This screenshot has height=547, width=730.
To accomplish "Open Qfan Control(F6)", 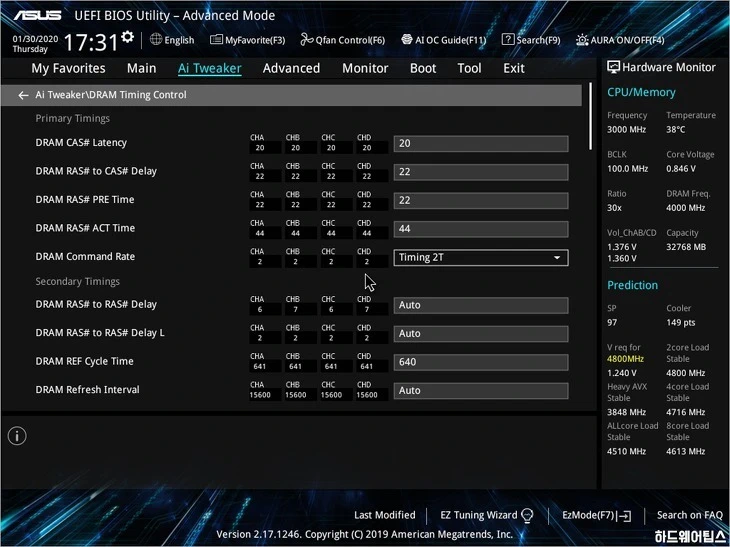I will 343,40.
